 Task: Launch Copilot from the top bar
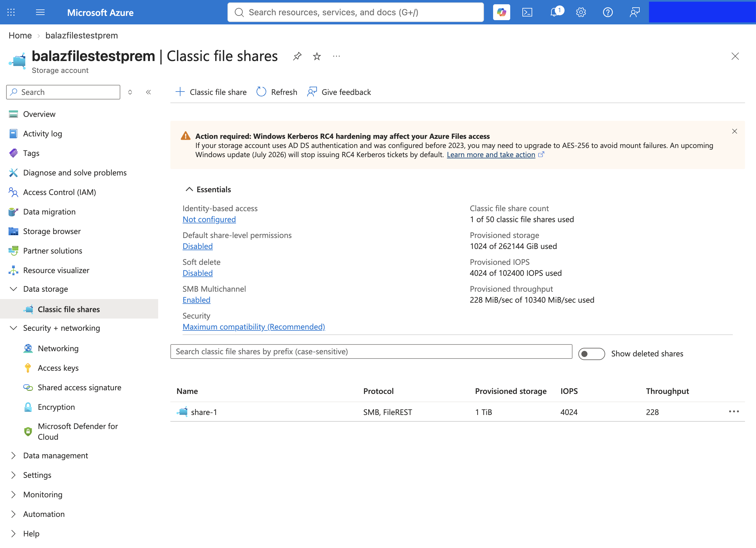[x=501, y=12]
